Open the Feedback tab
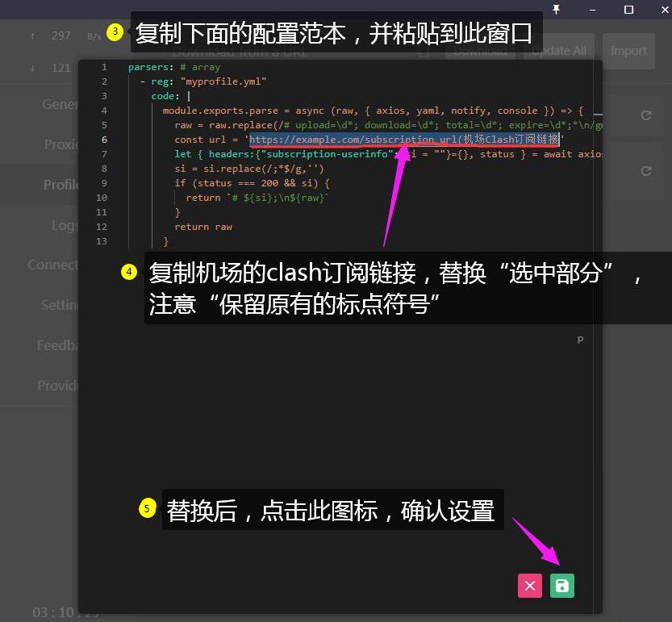Viewport: 672px width, 622px height. tap(57, 345)
